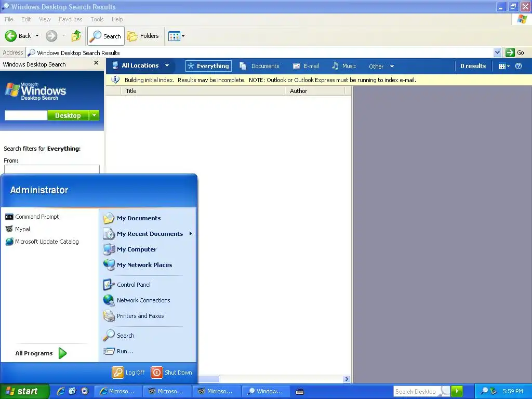Click the green Desktop search button
The width and height of the screenshot is (532, 399).
[68, 115]
